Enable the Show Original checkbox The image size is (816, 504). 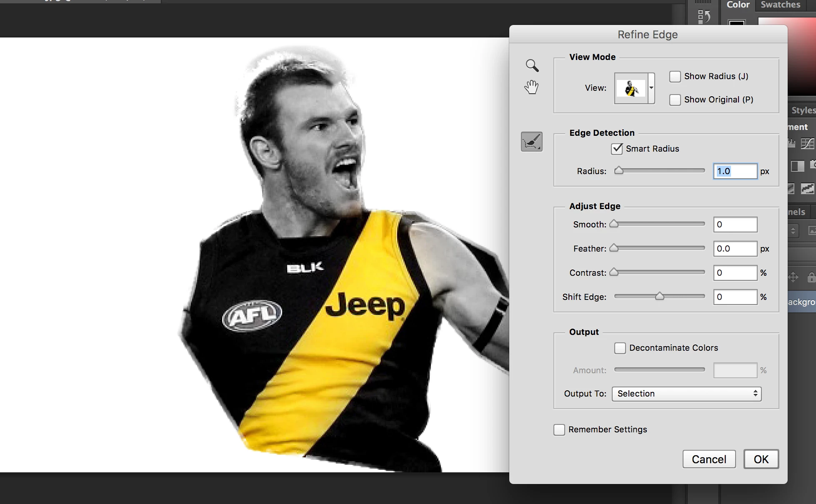click(x=675, y=100)
